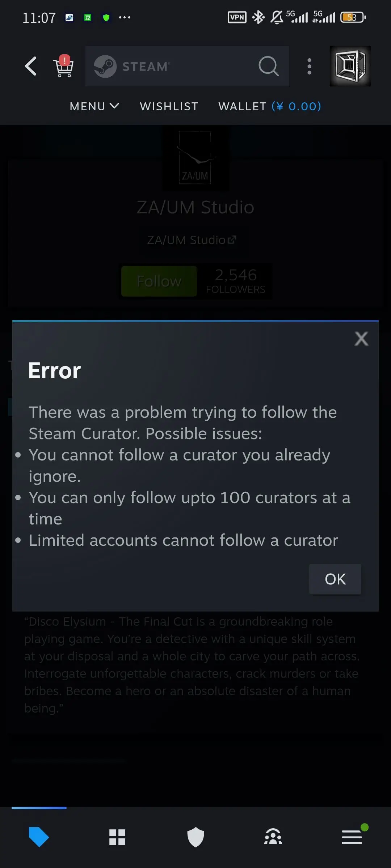Go to the WISHLIST tab
Screen dimensions: 391x868
pyautogui.click(x=169, y=106)
